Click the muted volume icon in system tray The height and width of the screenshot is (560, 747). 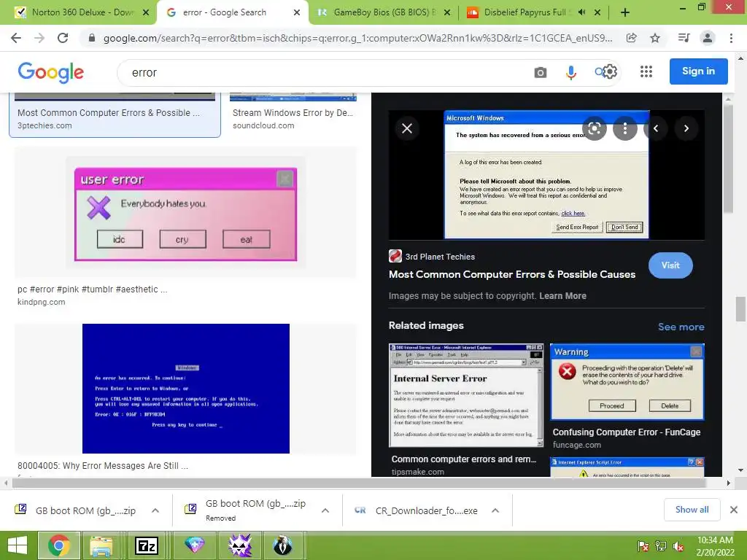click(x=678, y=546)
